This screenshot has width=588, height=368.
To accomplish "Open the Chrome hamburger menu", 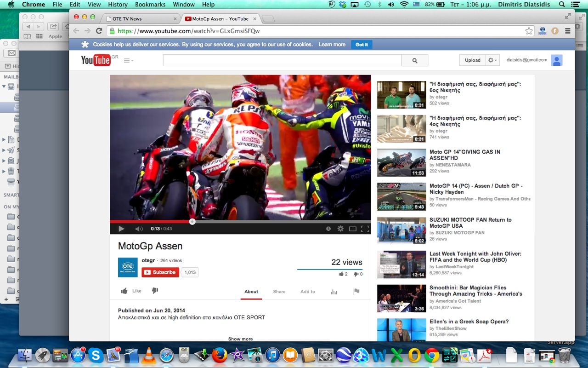I will pos(567,31).
